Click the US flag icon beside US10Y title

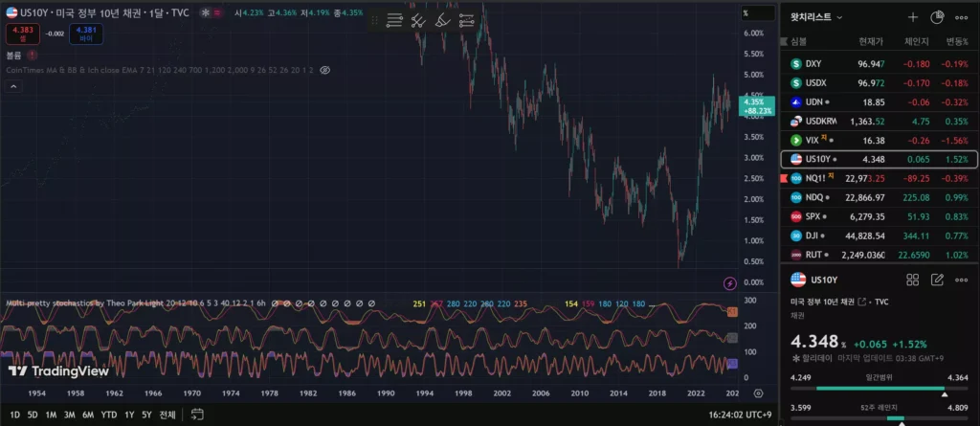(11, 12)
